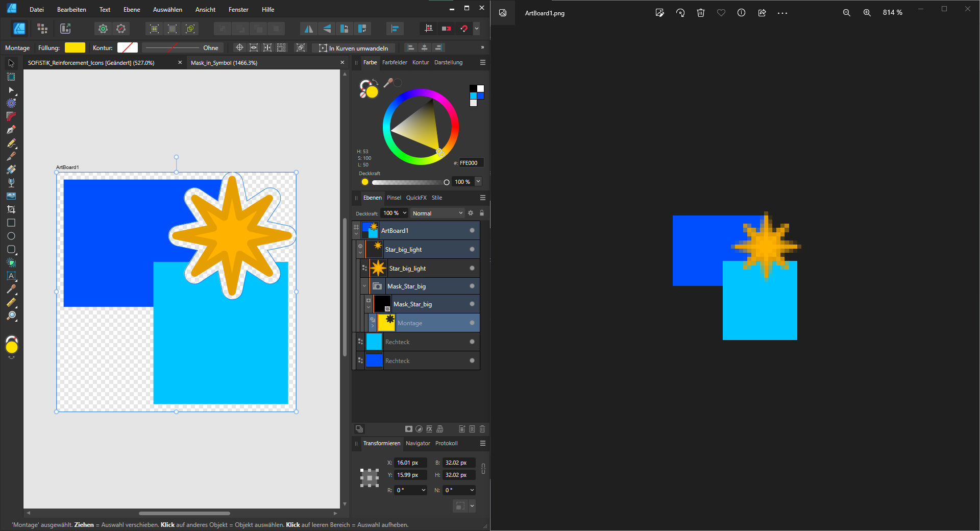The height and width of the screenshot is (531, 980).
Task: Toggle visibility of the Montage layer
Action: point(472,323)
